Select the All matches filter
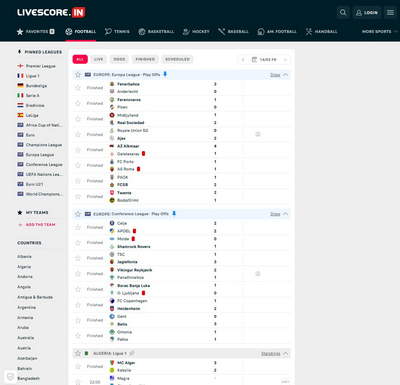This screenshot has width=400, height=385. tap(80, 59)
